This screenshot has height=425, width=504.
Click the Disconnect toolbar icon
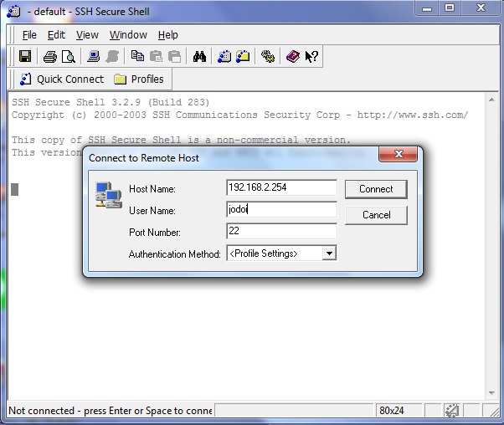112,57
